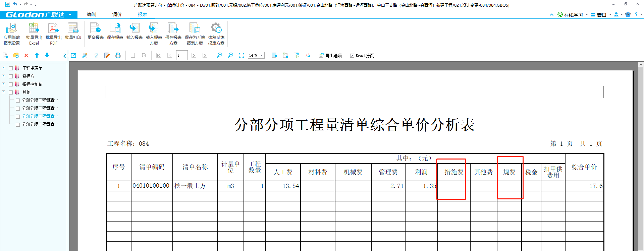This screenshot has width=644, height=251.
Task: Click the page number input field
Action: click(x=182, y=55)
